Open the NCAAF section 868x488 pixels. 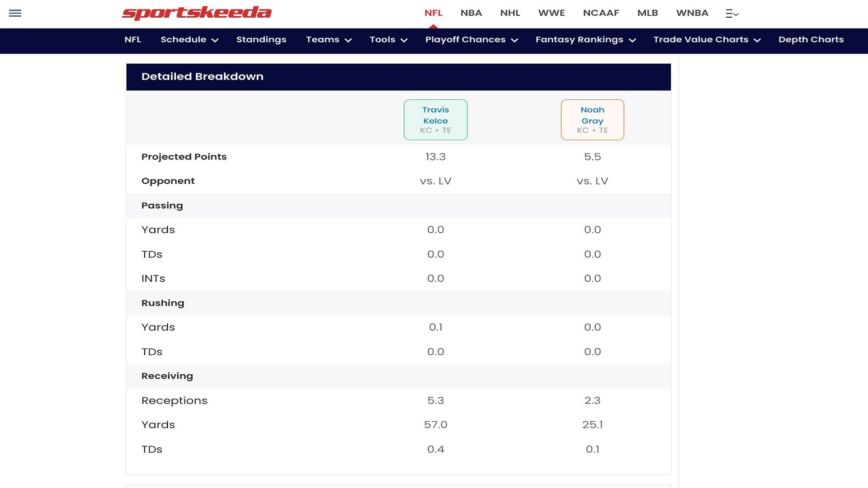click(x=601, y=13)
